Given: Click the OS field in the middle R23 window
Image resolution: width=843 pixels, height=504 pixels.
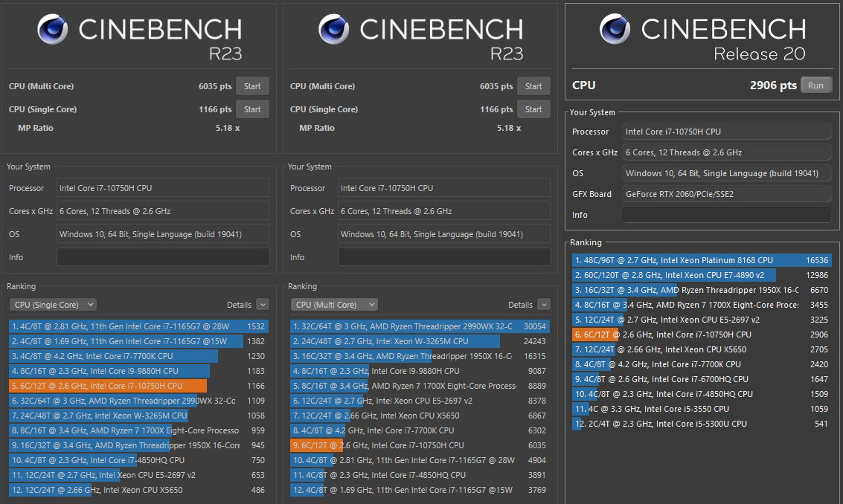Looking at the screenshot, I should pyautogui.click(x=444, y=234).
